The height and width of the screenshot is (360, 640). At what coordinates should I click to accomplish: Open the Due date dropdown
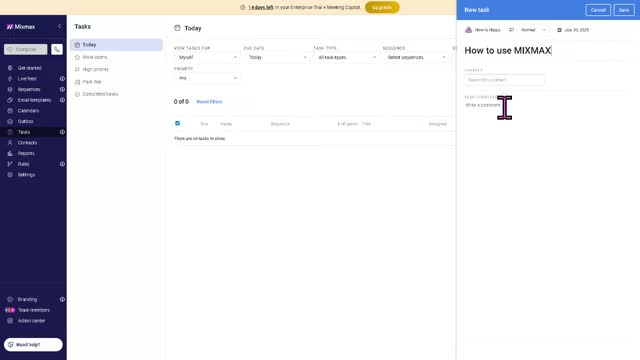276,58
